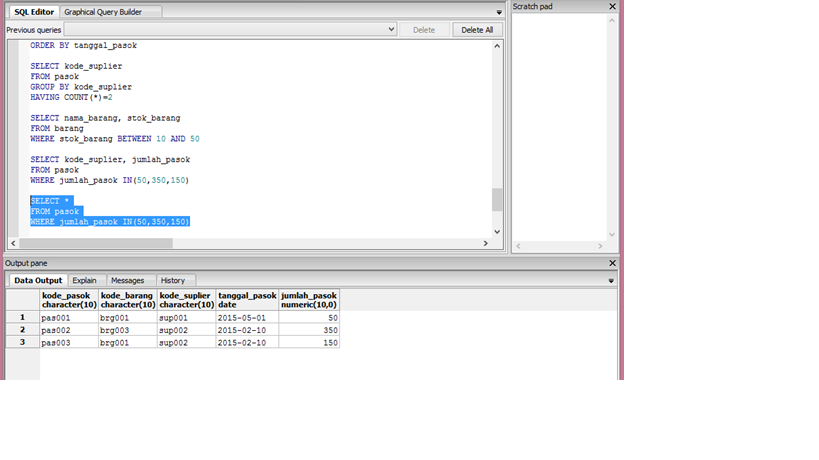Select the Data Output tab

point(38,280)
